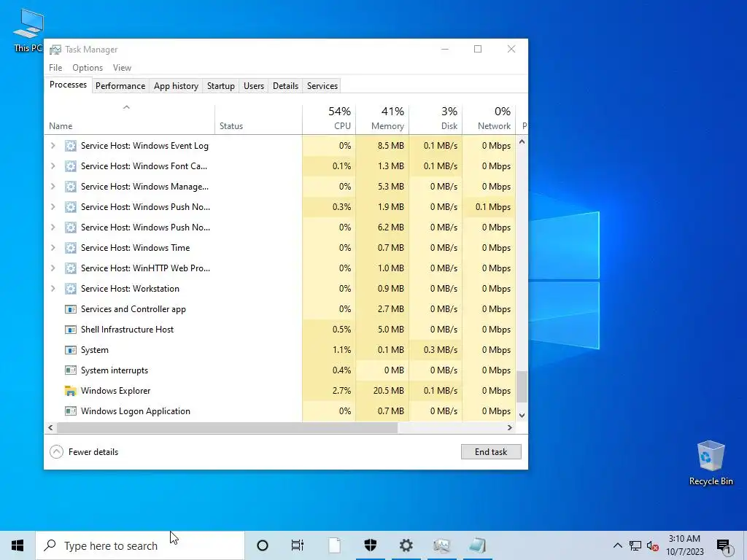Expand Service Host: Windows Management row

click(x=53, y=187)
